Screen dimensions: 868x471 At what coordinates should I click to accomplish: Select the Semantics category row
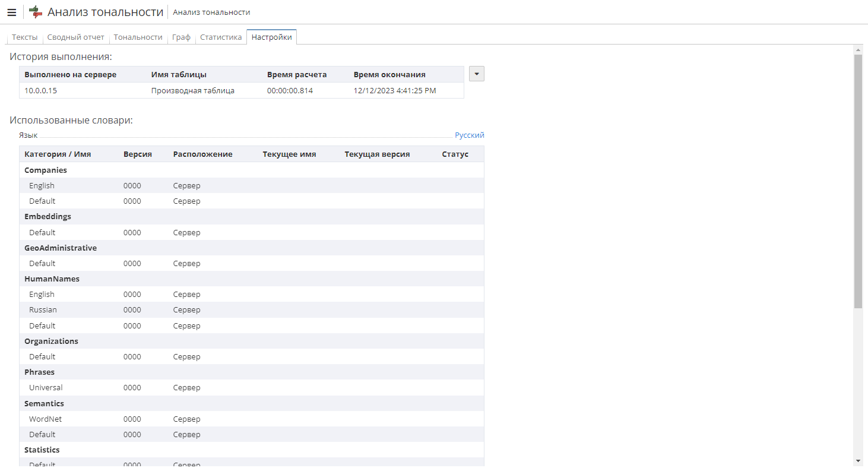click(x=252, y=404)
